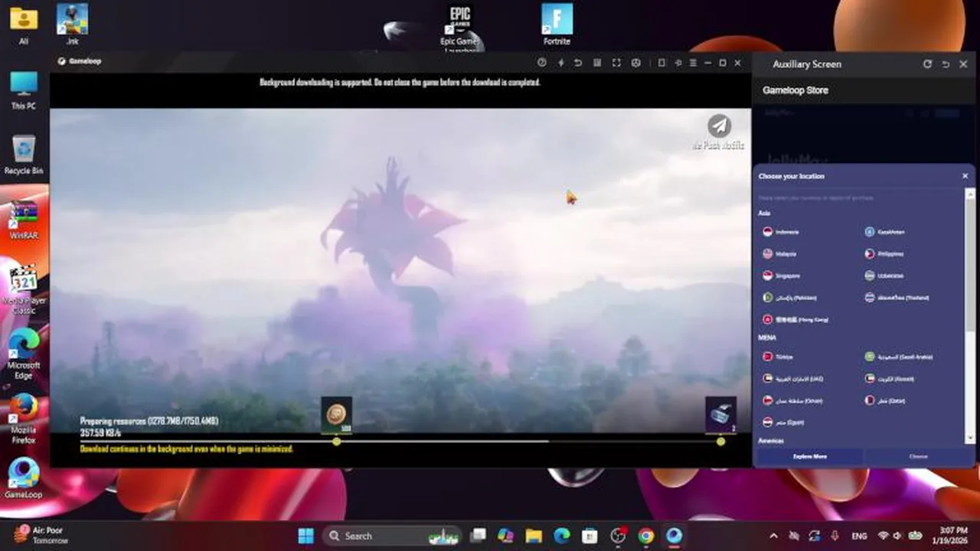
Task: Select Indonesia as location
Action: 781,232
